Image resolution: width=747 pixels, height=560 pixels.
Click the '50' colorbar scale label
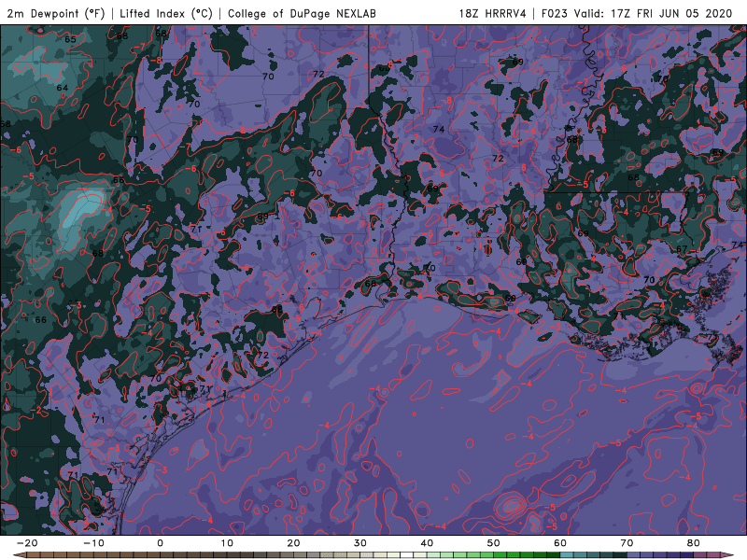click(x=494, y=543)
